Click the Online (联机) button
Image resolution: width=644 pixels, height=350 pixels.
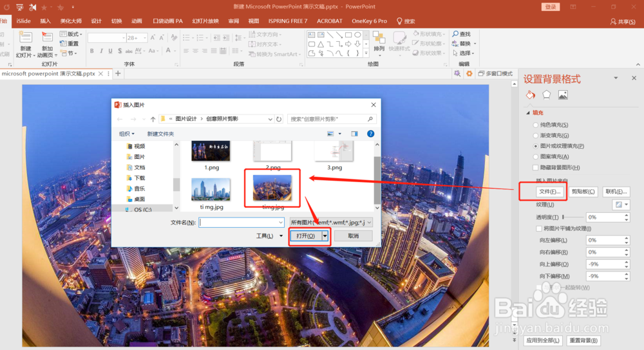(616, 192)
